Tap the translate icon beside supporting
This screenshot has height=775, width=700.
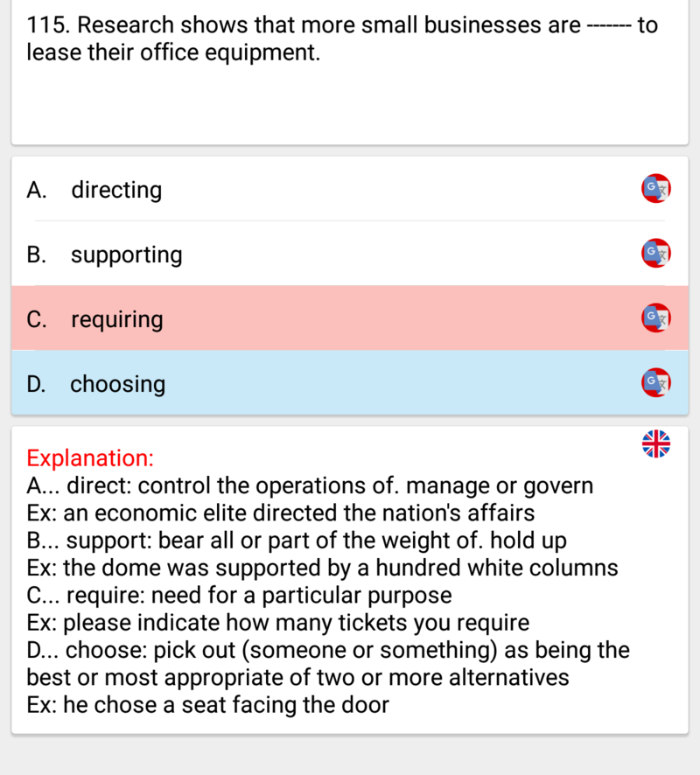point(656,253)
